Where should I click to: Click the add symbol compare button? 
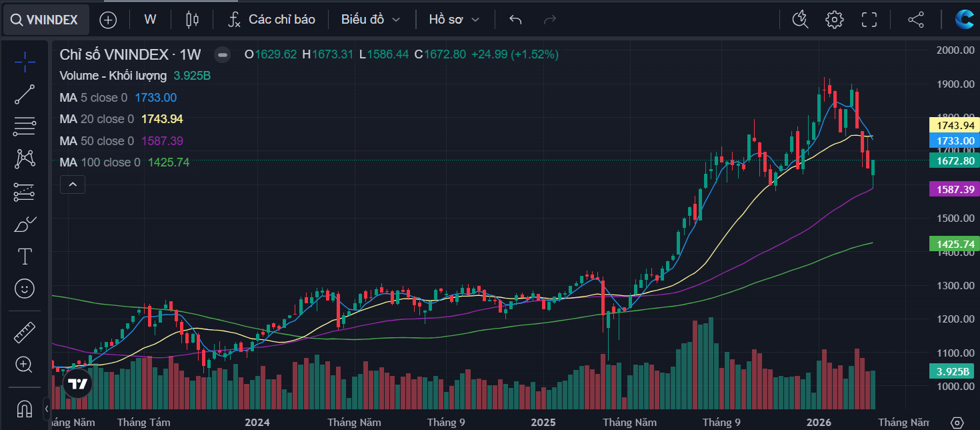click(x=108, y=19)
